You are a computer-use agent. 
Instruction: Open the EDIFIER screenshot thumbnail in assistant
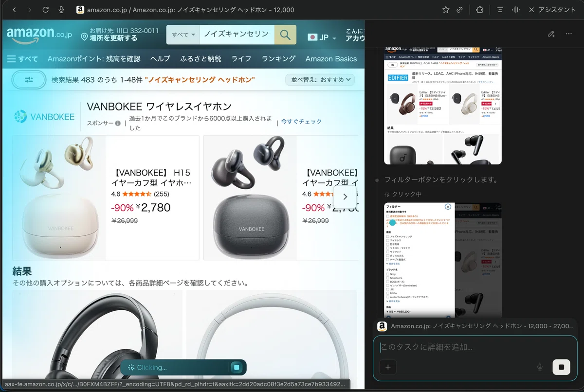point(443,106)
